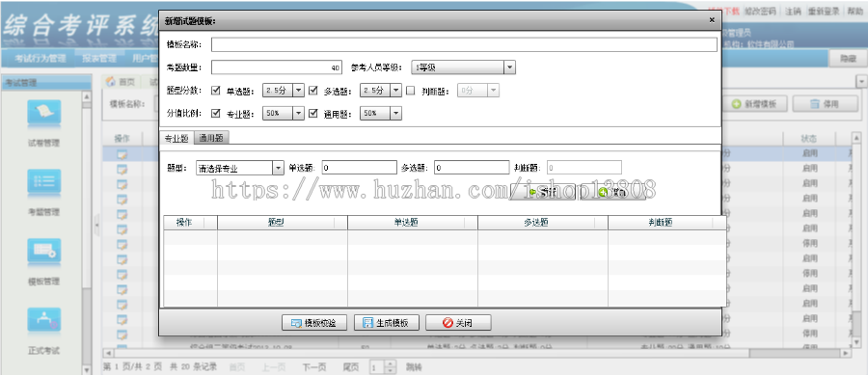868x375 pixels.
Task: Switch to the 专业题 tab
Action: 176,138
